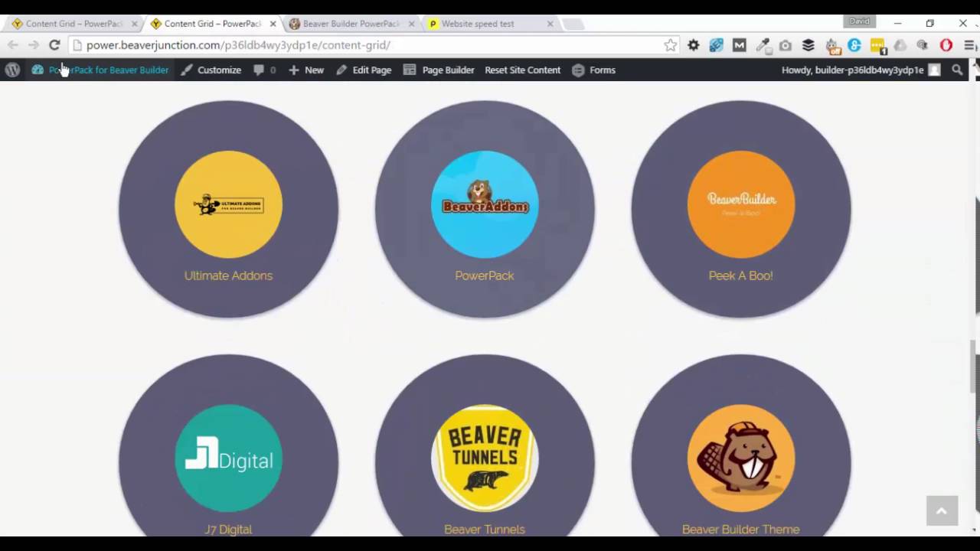Click the J7 Digital title link
980x551 pixels.
click(x=228, y=530)
